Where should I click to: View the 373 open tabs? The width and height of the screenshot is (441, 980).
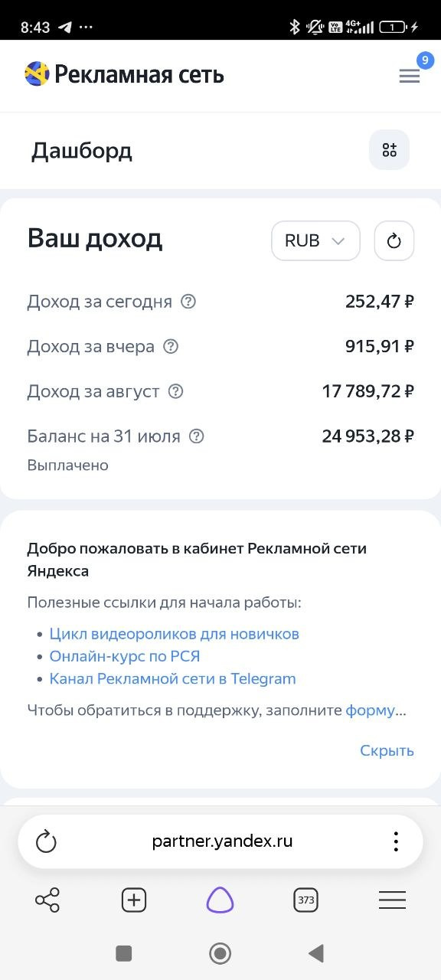click(306, 900)
